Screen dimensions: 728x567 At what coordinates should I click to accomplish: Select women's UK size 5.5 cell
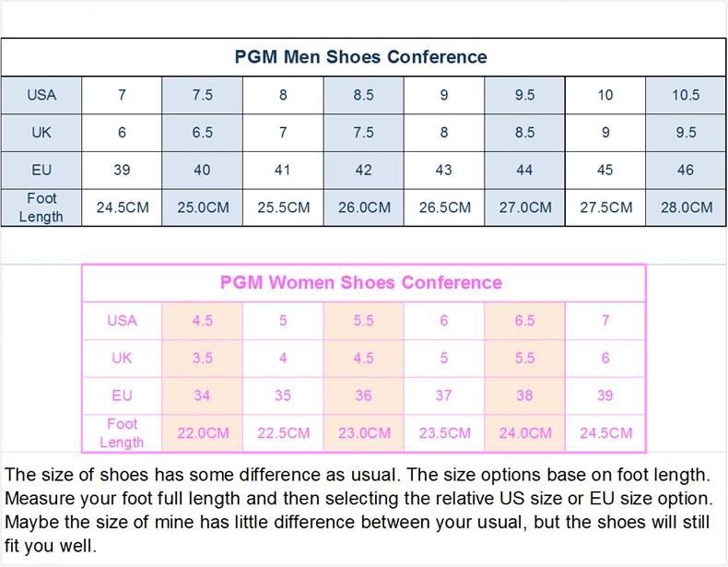[x=524, y=358]
